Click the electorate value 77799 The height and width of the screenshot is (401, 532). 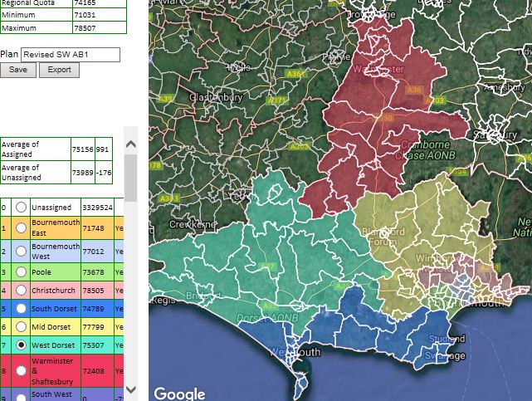coord(93,327)
